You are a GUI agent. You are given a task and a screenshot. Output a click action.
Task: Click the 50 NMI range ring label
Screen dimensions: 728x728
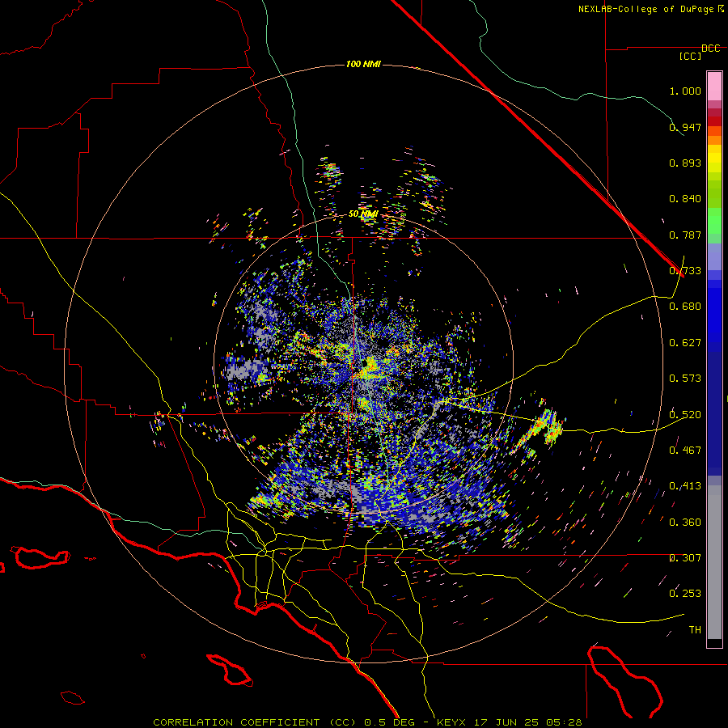(363, 214)
